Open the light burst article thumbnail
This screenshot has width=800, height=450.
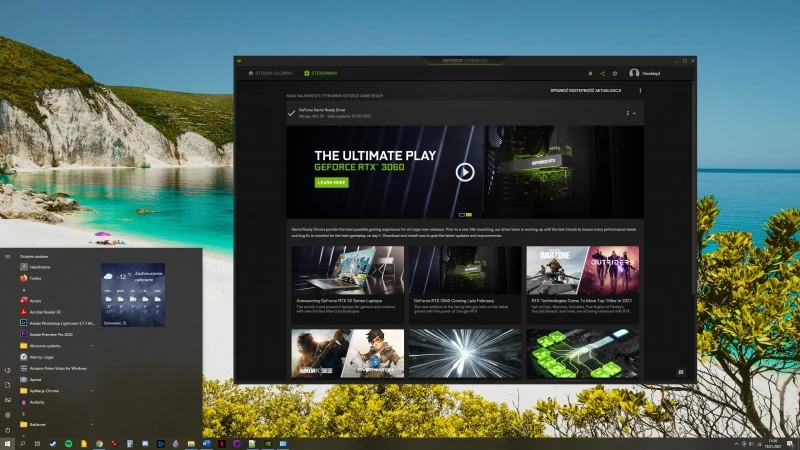click(x=465, y=353)
